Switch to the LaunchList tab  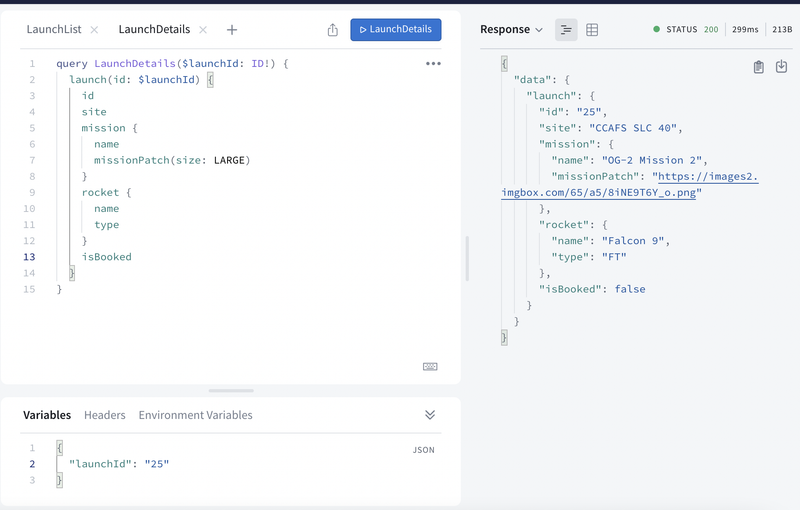pos(54,30)
